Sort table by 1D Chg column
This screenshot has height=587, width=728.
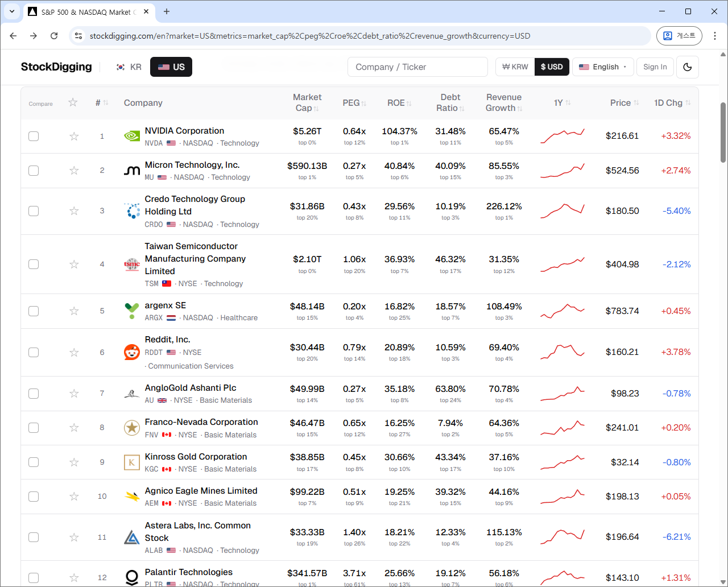672,103
